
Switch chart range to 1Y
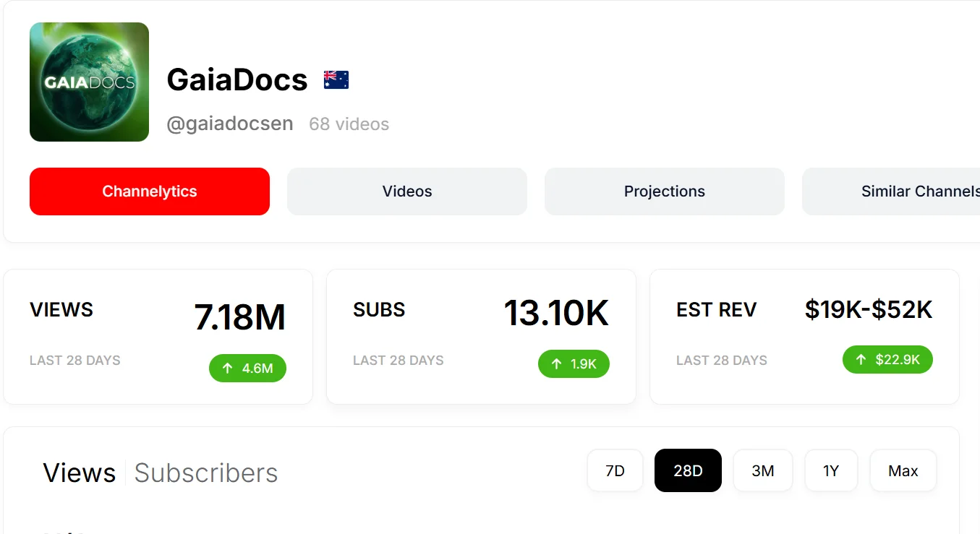coord(831,470)
